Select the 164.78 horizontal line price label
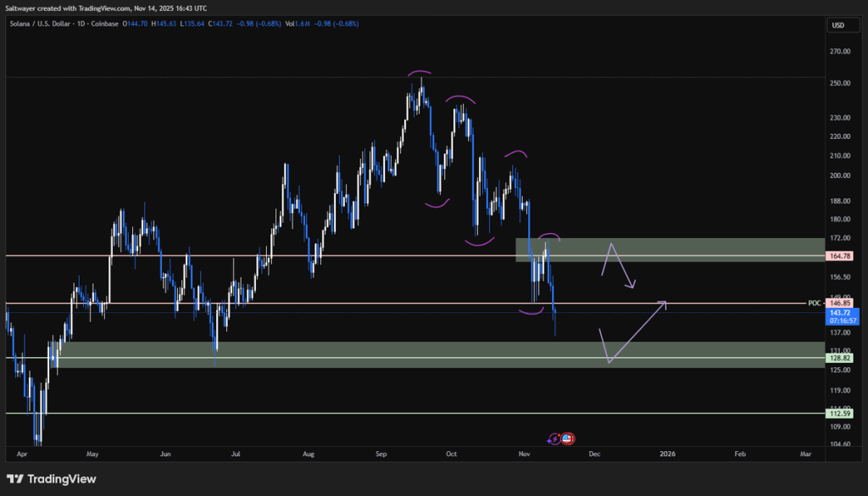Image resolution: width=868 pixels, height=496 pixels. click(x=838, y=255)
